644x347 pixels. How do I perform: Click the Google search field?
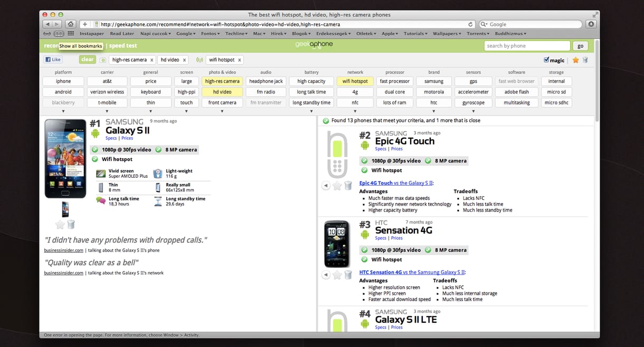530,24
